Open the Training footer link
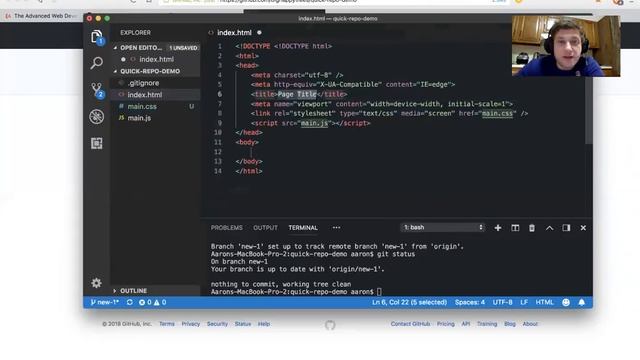Viewport: 640px width, 360px height. pyautogui.click(x=487, y=324)
